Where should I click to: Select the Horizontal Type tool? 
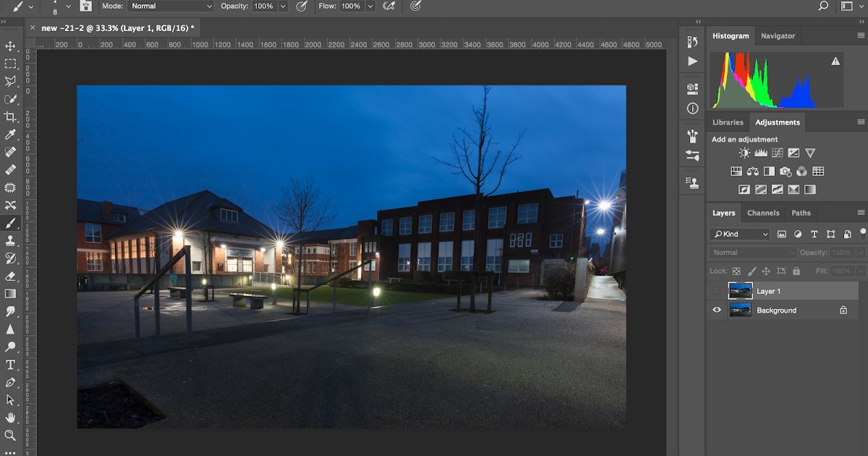pos(11,364)
